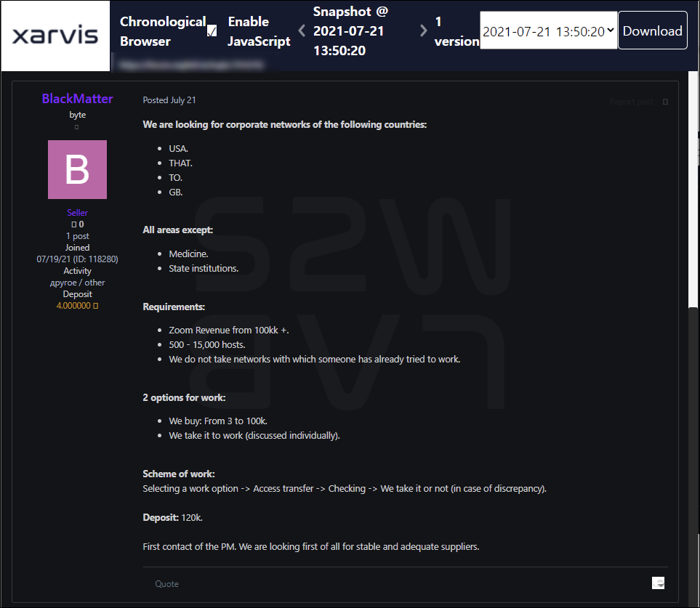Click the xarvis logo

coord(55,36)
